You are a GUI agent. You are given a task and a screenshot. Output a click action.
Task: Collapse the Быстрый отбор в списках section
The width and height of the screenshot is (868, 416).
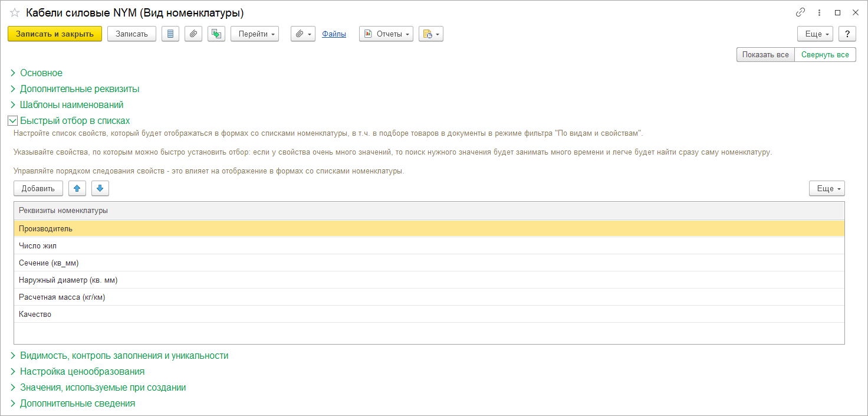coord(75,120)
